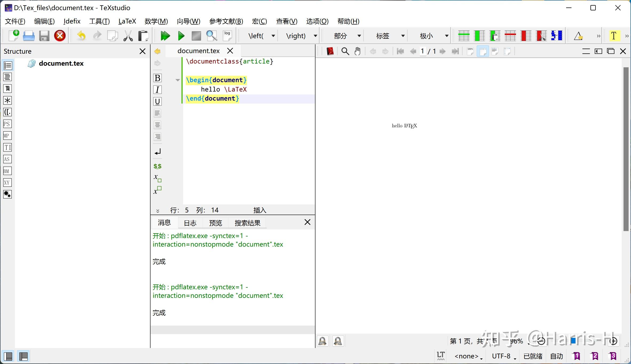The width and height of the screenshot is (631, 364).
Task: Toggle bold formatting in the editor sidebar
Action: tap(157, 78)
